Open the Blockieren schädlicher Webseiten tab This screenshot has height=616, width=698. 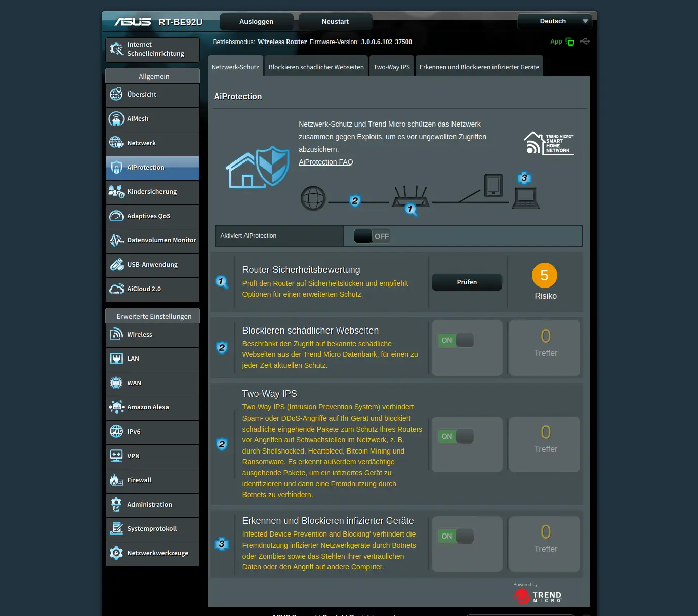[316, 67]
